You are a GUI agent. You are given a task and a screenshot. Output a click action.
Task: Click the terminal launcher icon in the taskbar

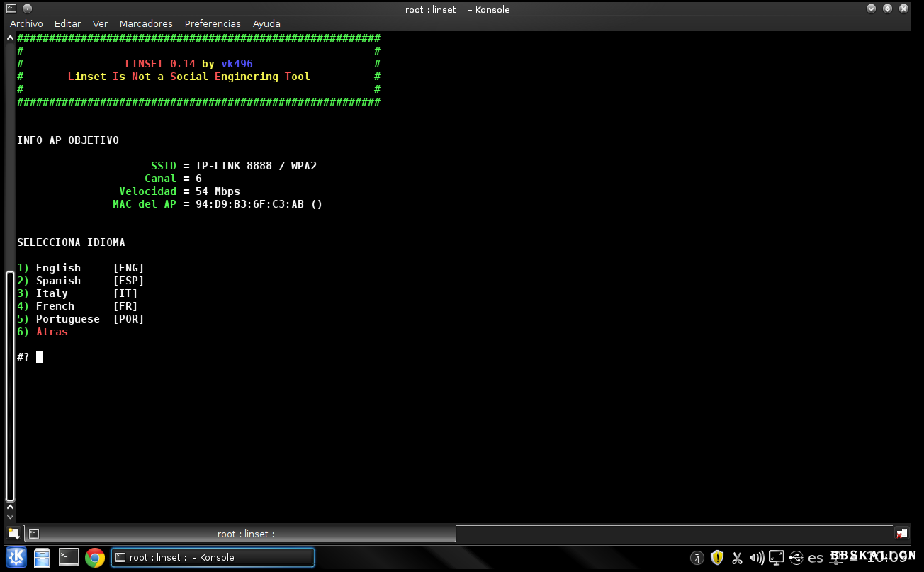click(x=69, y=558)
